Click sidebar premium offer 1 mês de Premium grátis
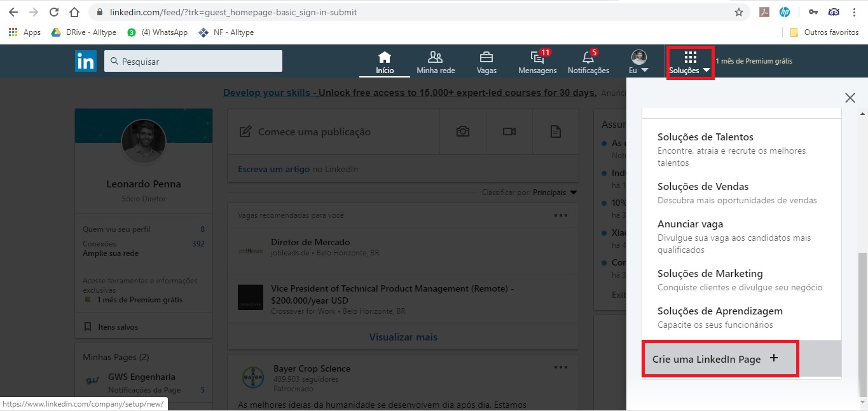Viewport: 868px width, 411px height. (x=140, y=300)
